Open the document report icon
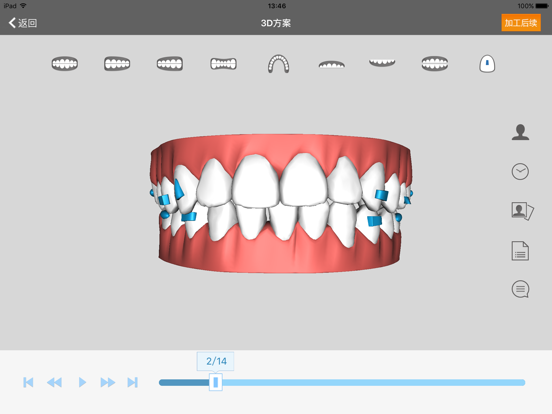The height and width of the screenshot is (414, 552). coord(520,251)
